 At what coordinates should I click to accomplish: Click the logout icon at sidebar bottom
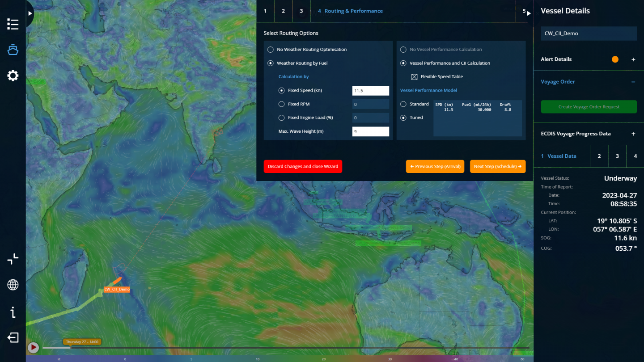13,338
